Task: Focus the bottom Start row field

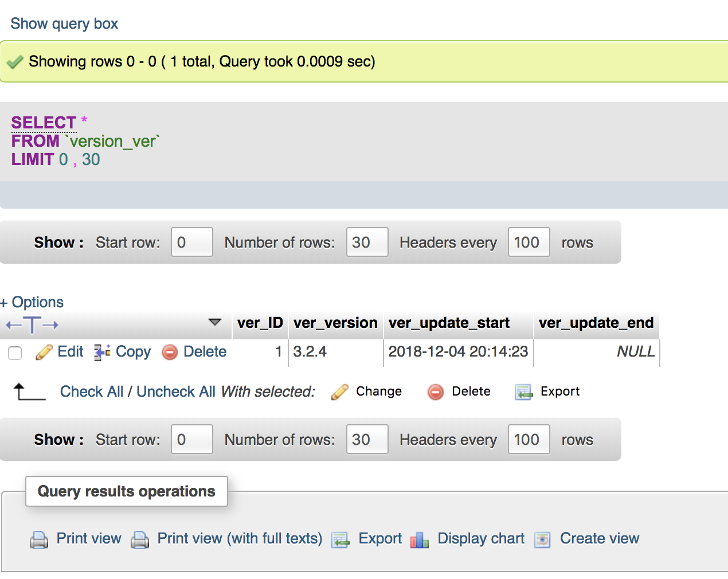Action: (192, 439)
